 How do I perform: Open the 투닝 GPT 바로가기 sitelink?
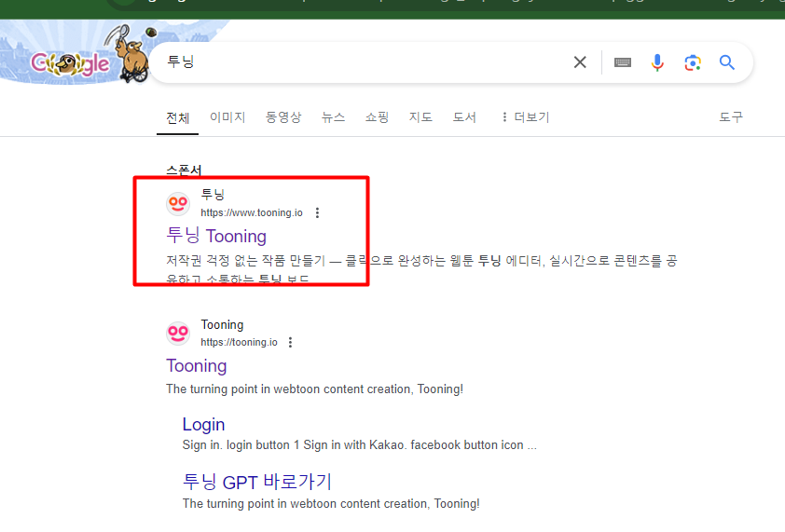(257, 482)
